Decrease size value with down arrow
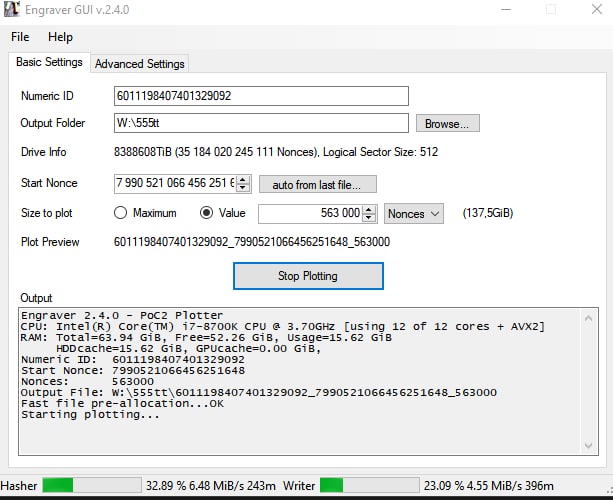 (369, 218)
